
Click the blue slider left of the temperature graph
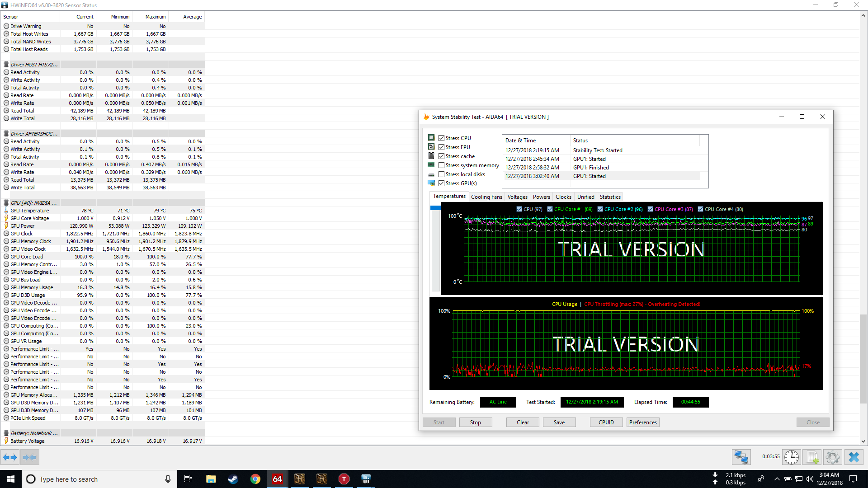click(435, 208)
